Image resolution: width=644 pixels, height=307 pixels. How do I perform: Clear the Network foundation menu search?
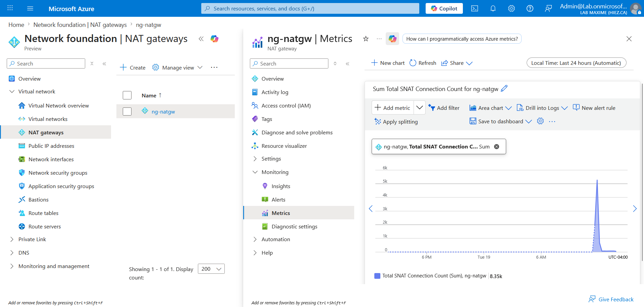pos(92,63)
